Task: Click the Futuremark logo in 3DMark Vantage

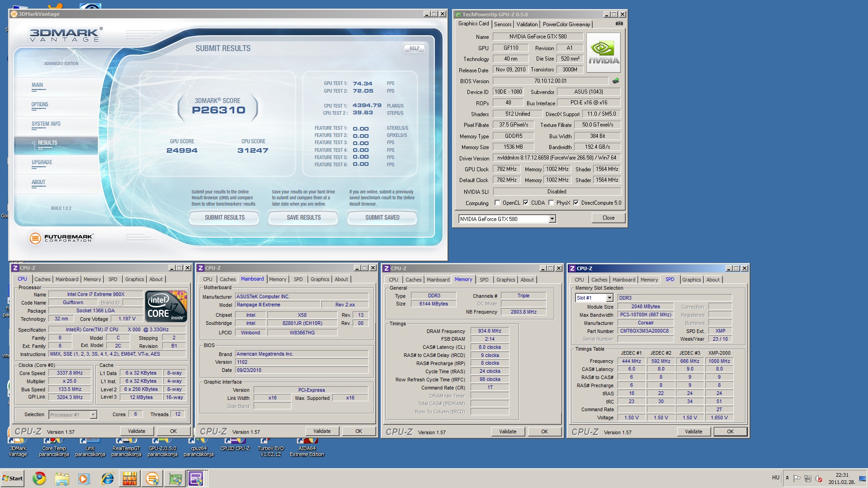Action: [61, 238]
